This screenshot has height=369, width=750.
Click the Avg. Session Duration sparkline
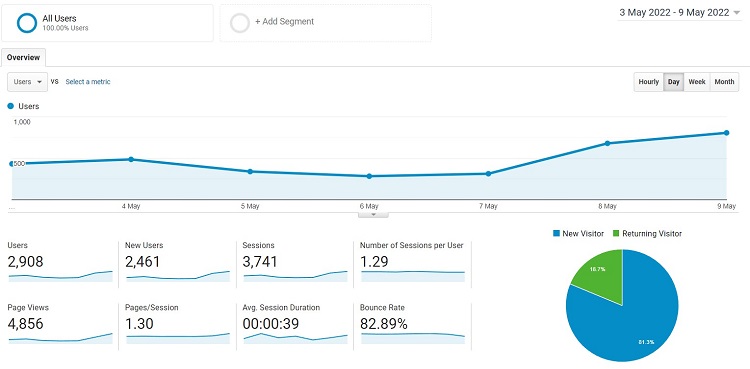(296, 338)
